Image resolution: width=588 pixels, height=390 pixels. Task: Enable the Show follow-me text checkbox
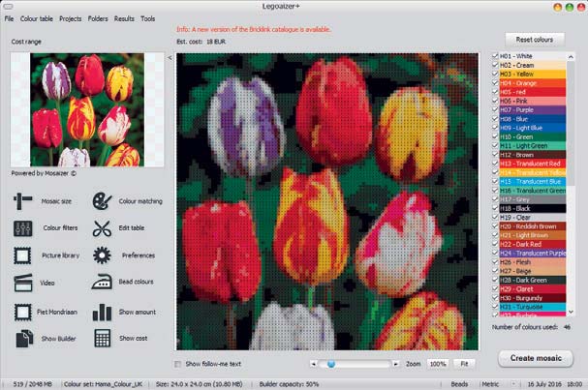(177, 364)
